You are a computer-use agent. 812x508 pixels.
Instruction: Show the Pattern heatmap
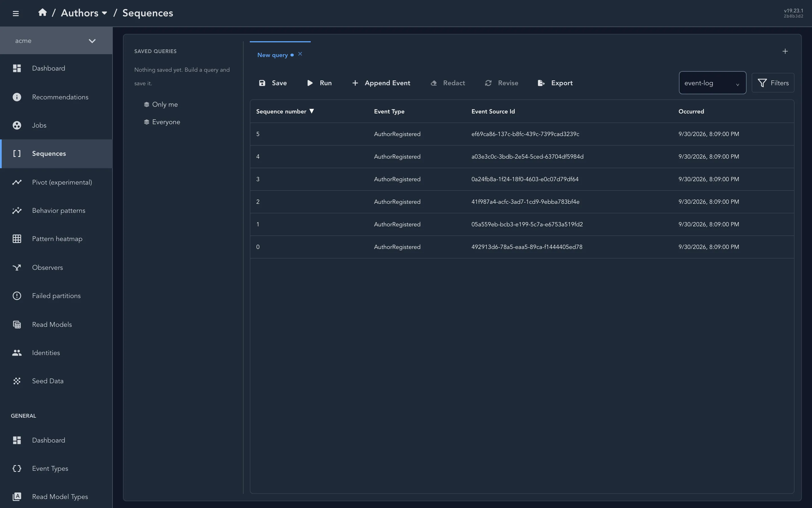(x=56, y=239)
